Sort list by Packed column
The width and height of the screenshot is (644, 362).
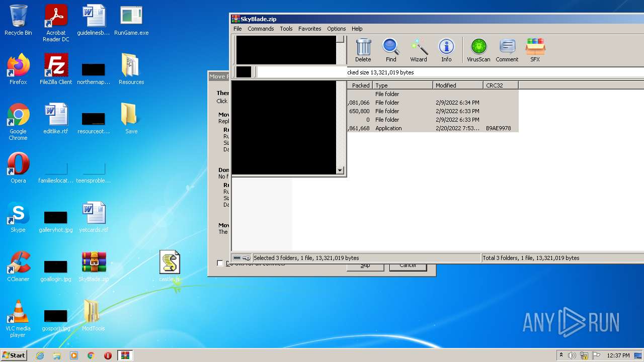(x=360, y=85)
